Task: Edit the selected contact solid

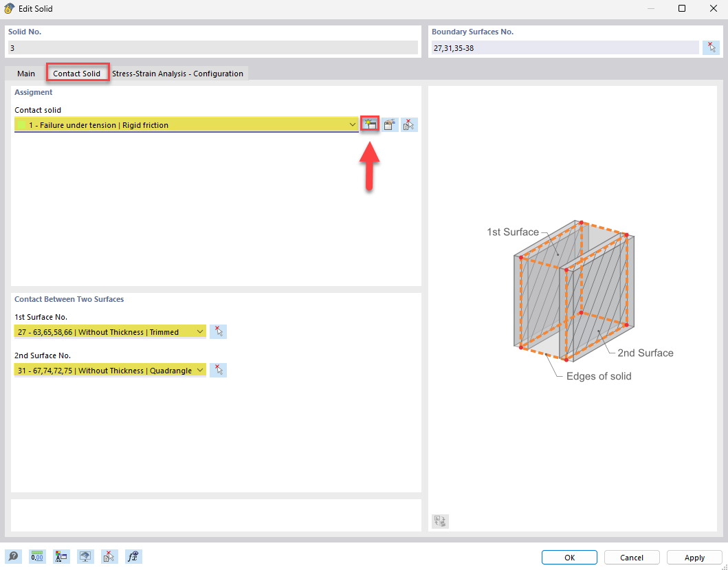Action: 390,124
